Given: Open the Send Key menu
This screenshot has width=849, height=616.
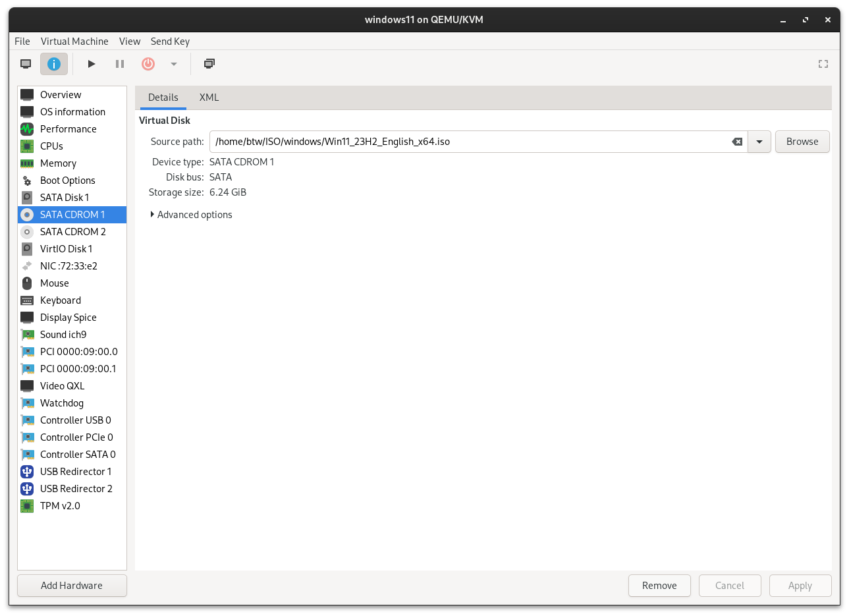Looking at the screenshot, I should [x=170, y=41].
